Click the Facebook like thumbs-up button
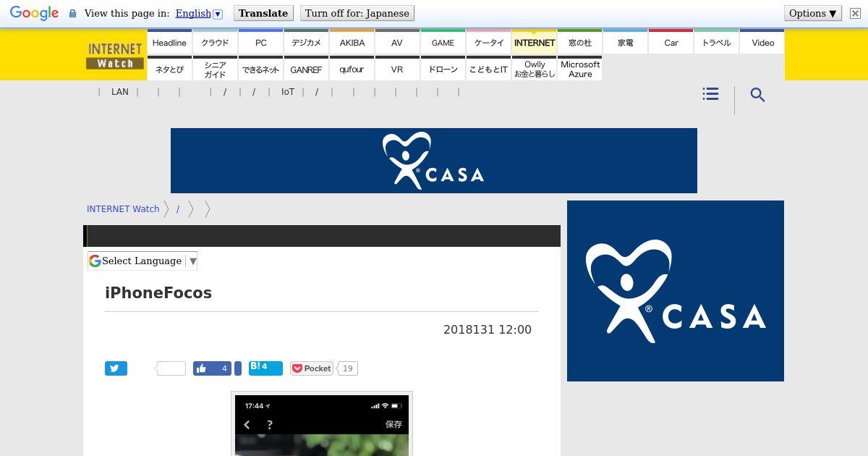 [x=213, y=368]
